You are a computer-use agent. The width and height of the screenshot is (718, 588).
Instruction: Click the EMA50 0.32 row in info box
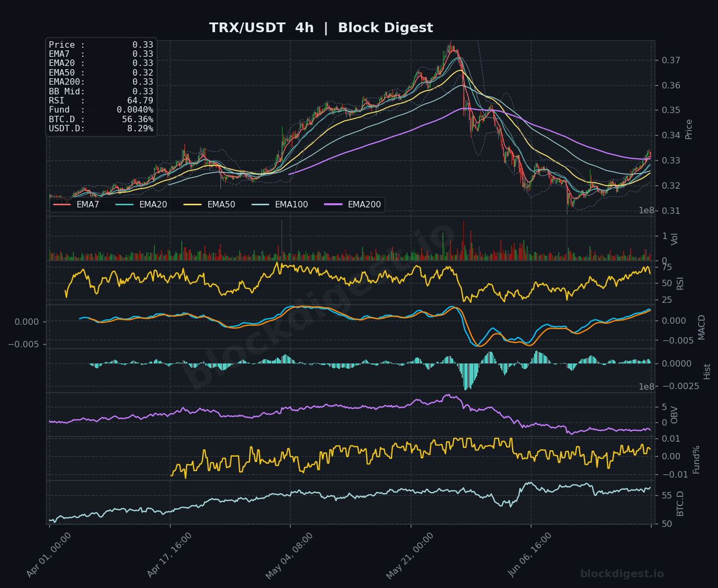click(101, 73)
